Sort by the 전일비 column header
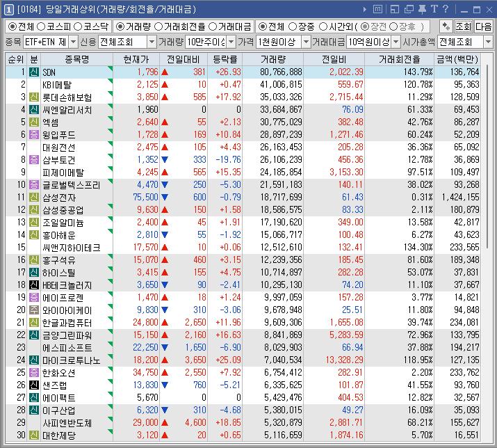This screenshot has height=448, width=497. click(x=334, y=59)
